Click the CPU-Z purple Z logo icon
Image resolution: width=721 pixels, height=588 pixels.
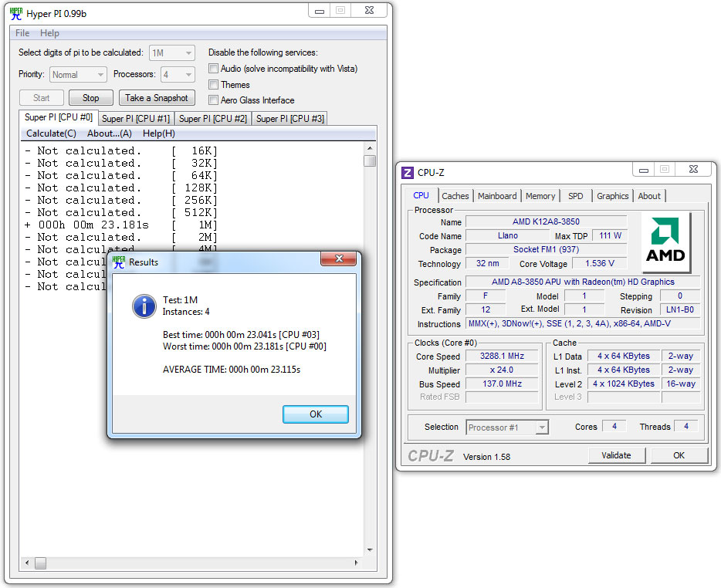408,172
